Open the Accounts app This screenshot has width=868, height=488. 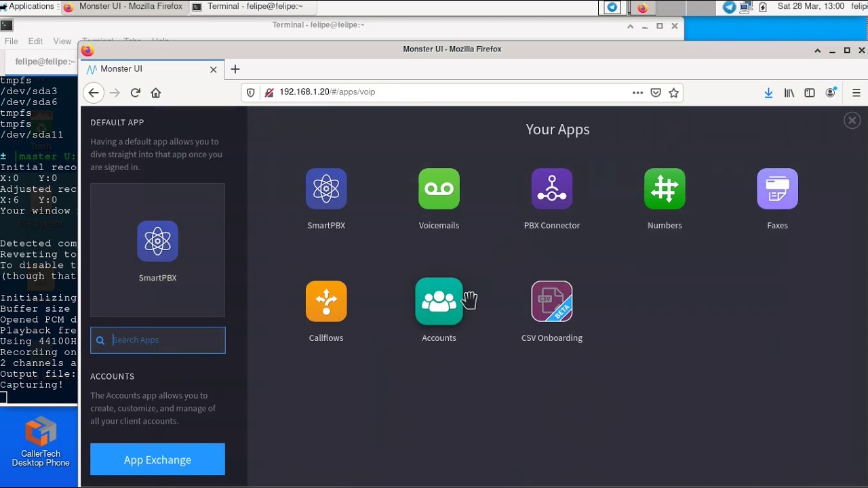[x=439, y=302]
